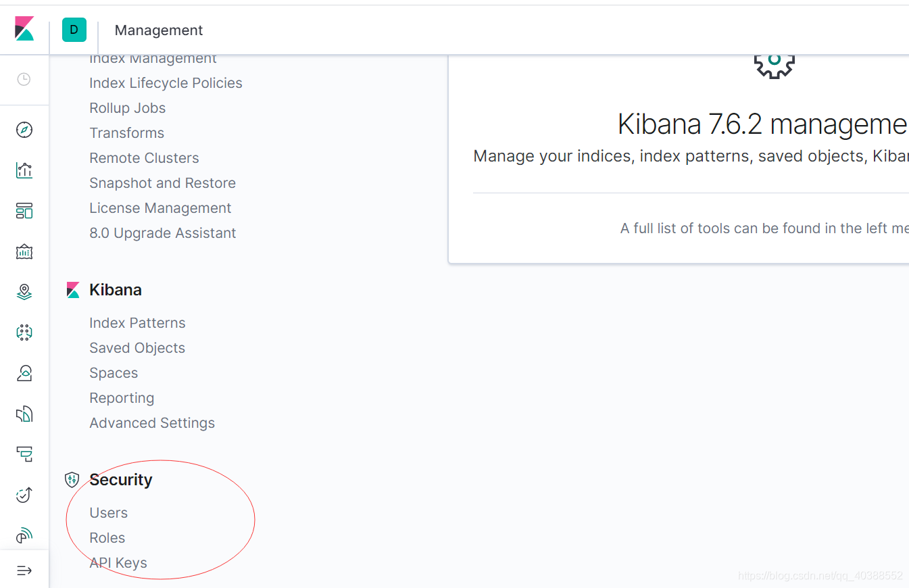Open Maps via the map pin icon
The height and width of the screenshot is (588, 909).
point(24,292)
